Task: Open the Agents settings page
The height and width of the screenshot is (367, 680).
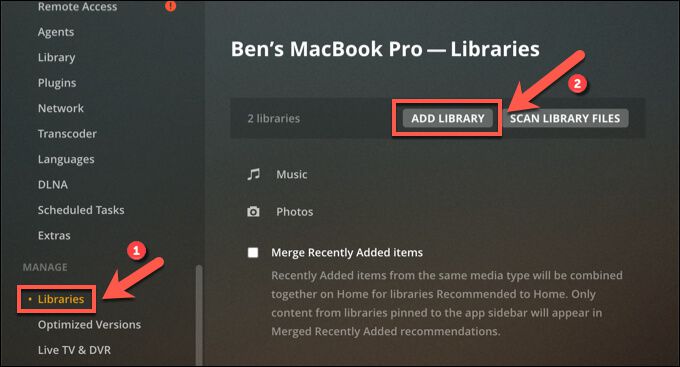Action: [x=56, y=32]
